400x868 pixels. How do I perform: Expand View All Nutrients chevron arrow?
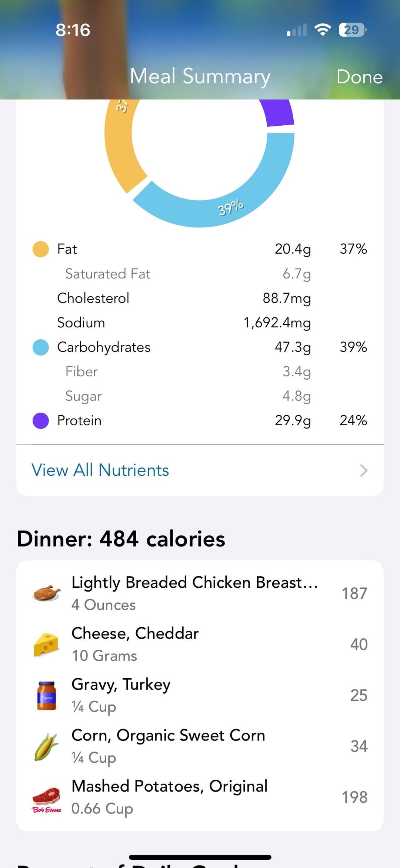click(364, 471)
